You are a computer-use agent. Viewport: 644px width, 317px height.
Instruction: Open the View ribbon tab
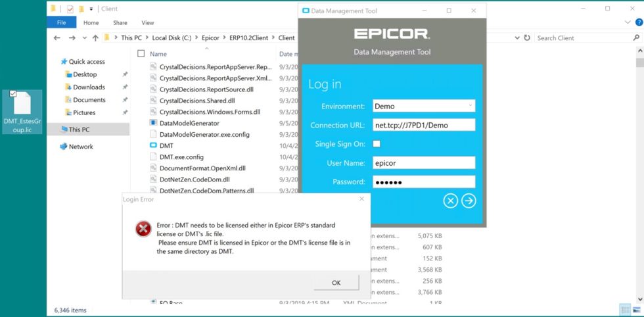[147, 23]
